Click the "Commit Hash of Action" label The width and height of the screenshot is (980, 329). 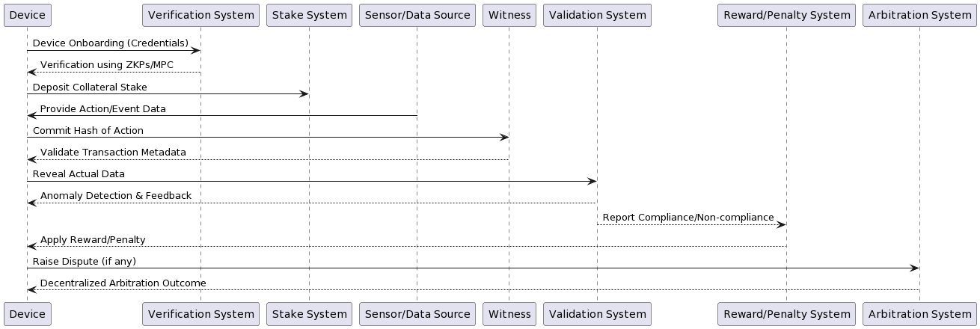(88, 130)
